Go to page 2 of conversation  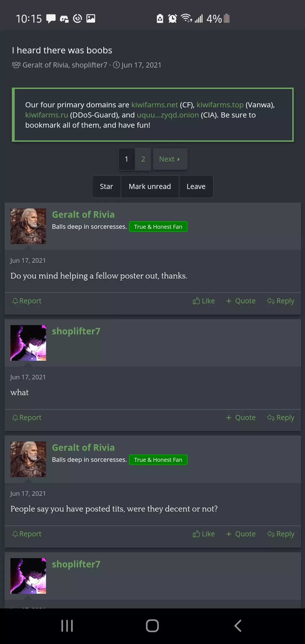click(x=143, y=159)
